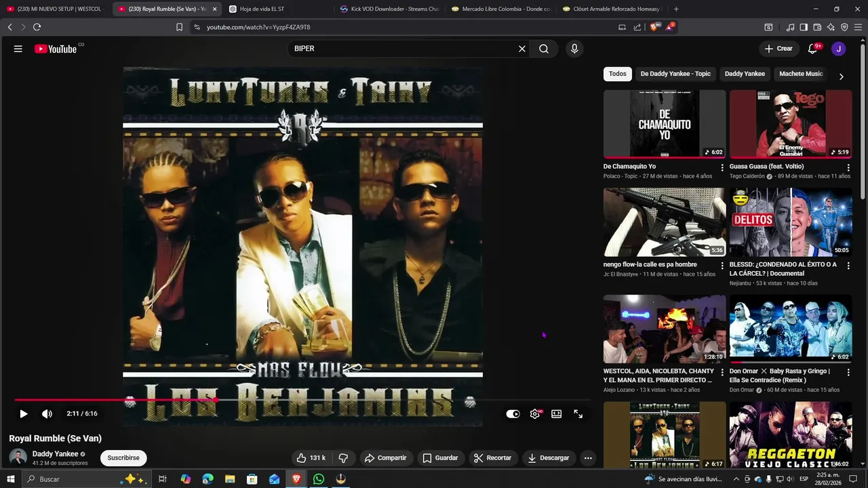This screenshot has height=488, width=868.
Task: Open more actions three-dot button below video
Action: [x=588, y=458]
